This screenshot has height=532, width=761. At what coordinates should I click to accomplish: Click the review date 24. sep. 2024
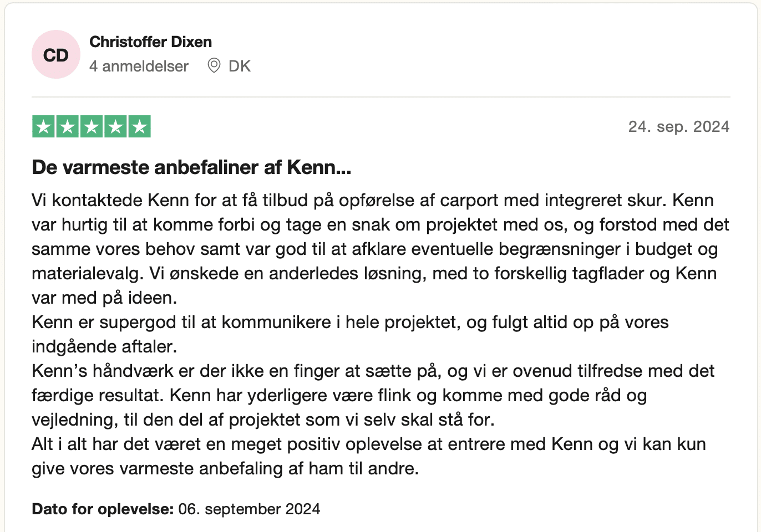click(x=678, y=127)
